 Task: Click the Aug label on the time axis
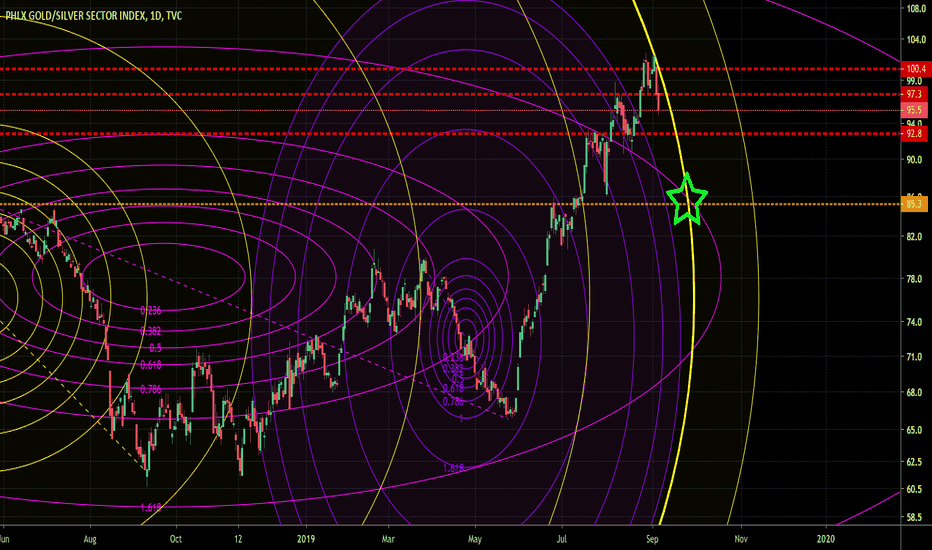pyautogui.click(x=90, y=539)
